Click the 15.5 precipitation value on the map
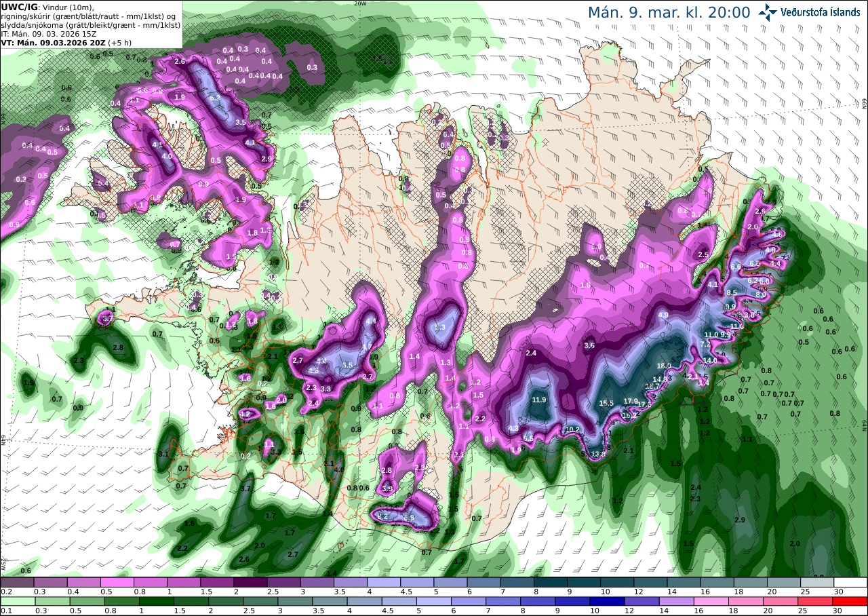The height and width of the screenshot is (616, 868). 606,403
